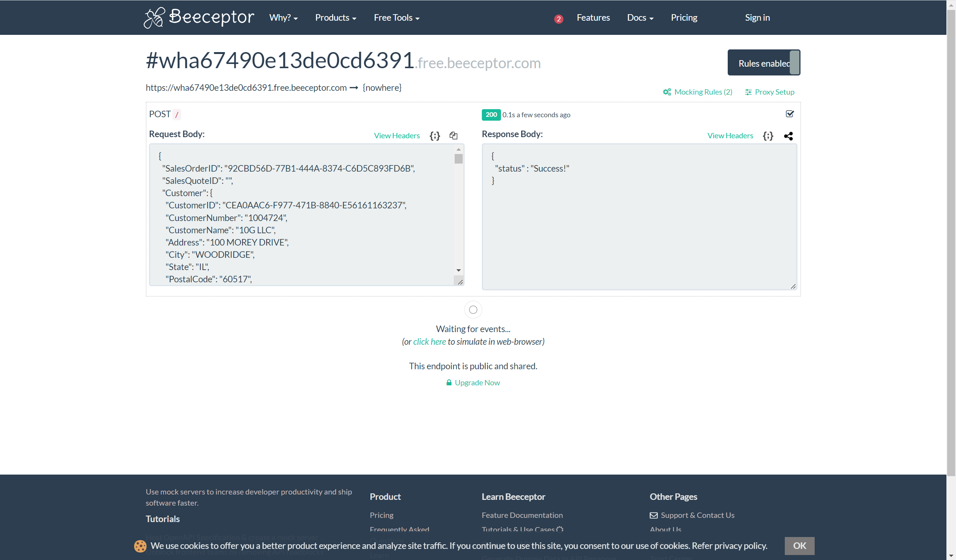Open the Features nav item
This screenshot has width=956, height=560.
click(x=593, y=18)
